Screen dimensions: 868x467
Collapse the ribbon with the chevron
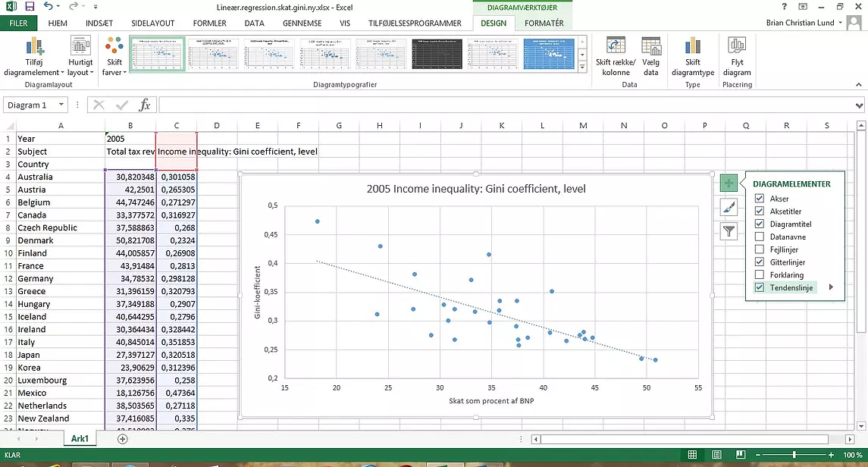[859, 85]
